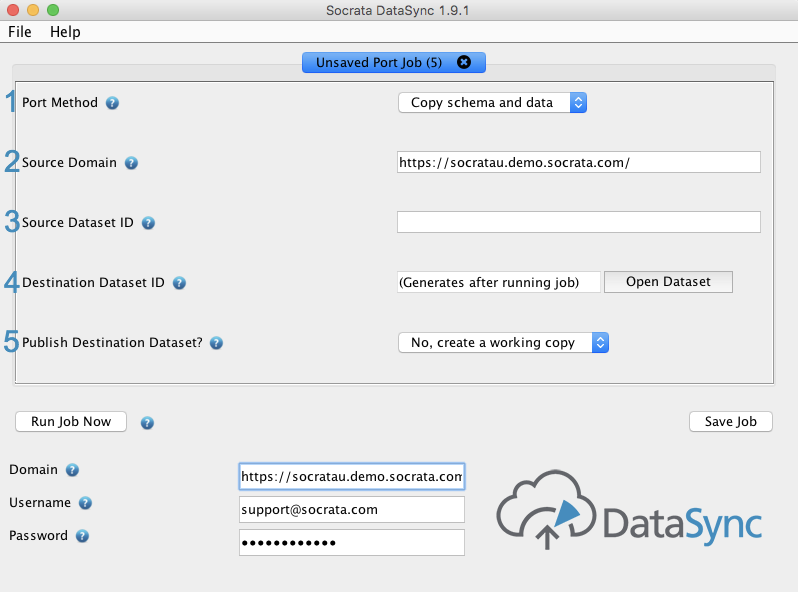The image size is (798, 592).
Task: Open the File menu
Action: (20, 32)
